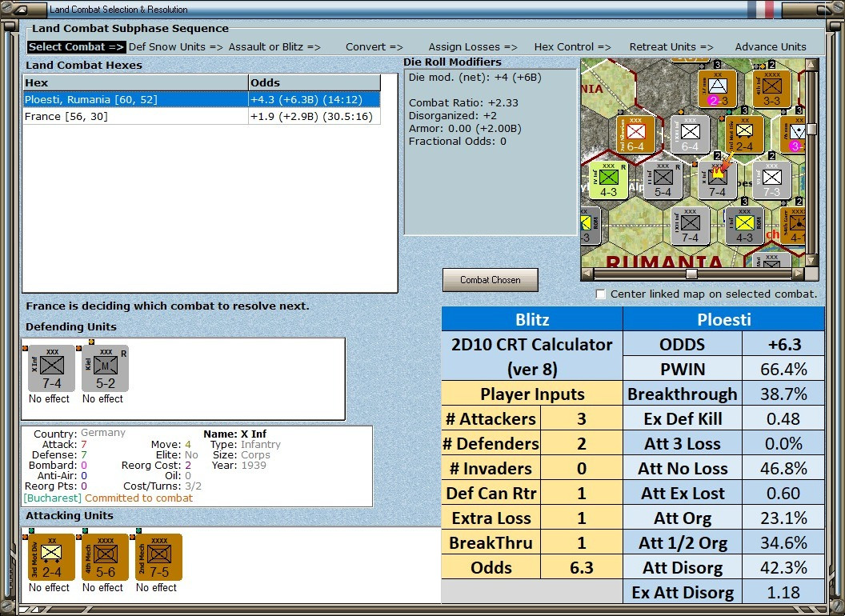This screenshot has height=616, width=845.
Task: Select the X Inf defending unit counter
Action: tap(51, 368)
